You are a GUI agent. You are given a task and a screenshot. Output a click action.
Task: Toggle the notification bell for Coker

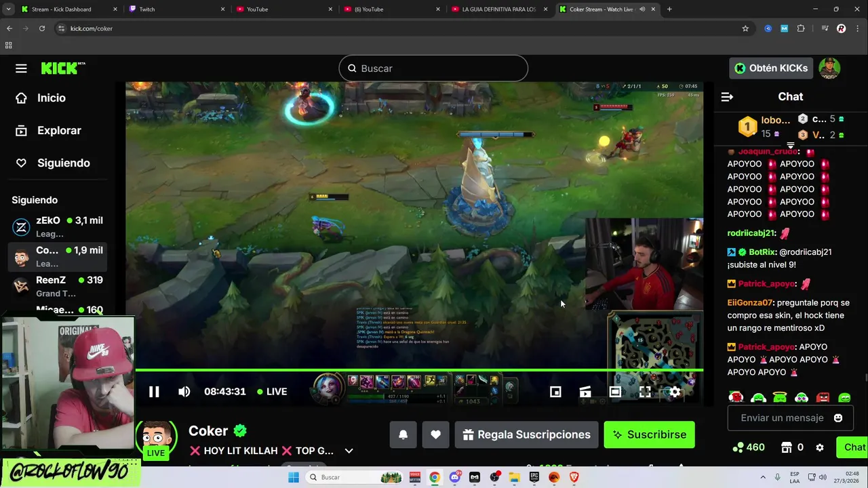(403, 434)
